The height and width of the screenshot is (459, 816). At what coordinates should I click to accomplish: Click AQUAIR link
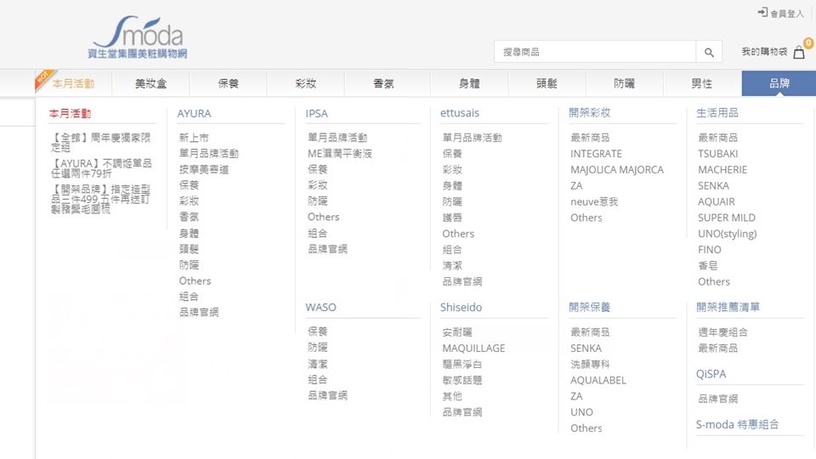click(716, 201)
